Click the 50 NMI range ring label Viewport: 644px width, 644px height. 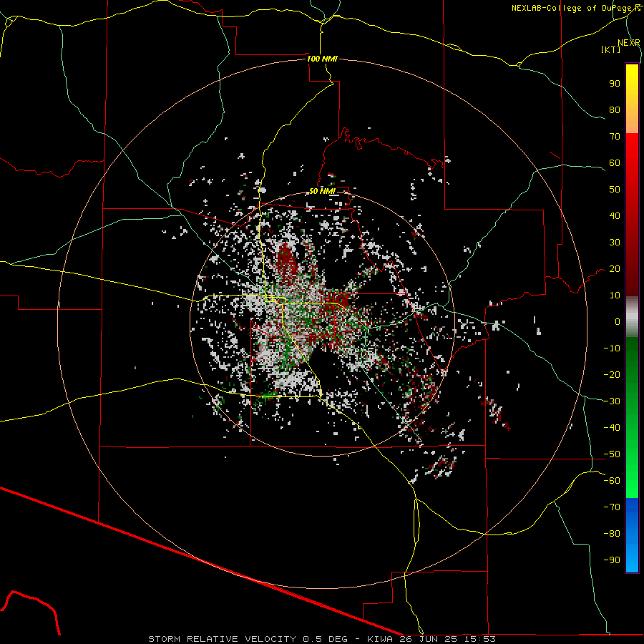click(322, 191)
